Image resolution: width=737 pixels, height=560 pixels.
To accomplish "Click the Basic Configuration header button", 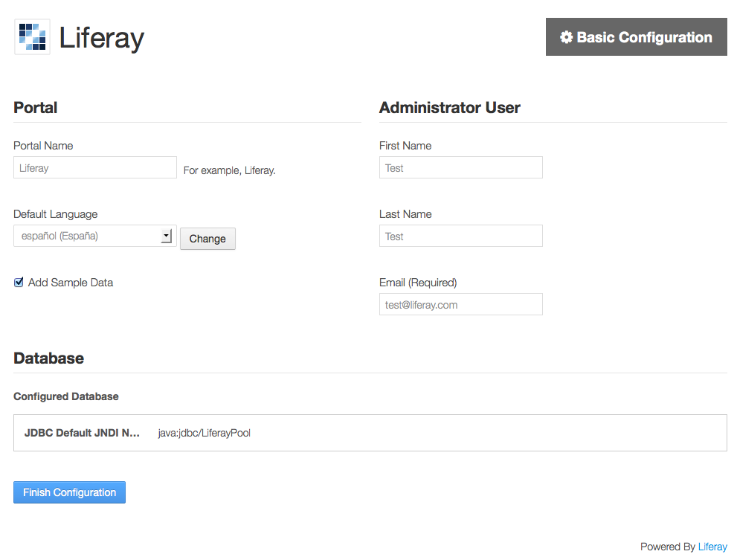I will pyautogui.click(x=636, y=36).
